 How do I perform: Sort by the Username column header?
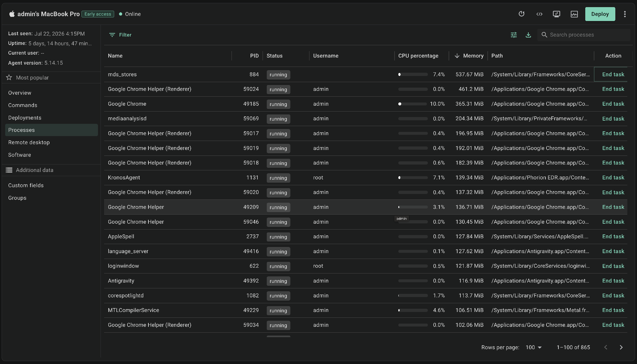(326, 56)
